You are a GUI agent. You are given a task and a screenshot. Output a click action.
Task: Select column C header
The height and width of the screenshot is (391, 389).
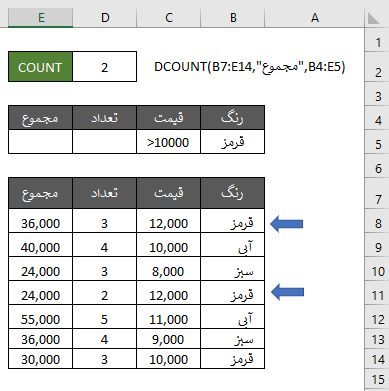(x=169, y=18)
